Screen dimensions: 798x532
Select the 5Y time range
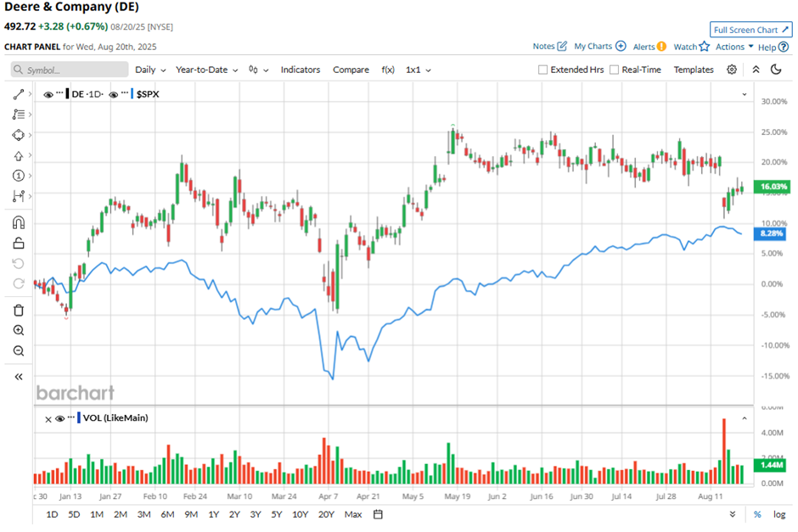[277, 514]
